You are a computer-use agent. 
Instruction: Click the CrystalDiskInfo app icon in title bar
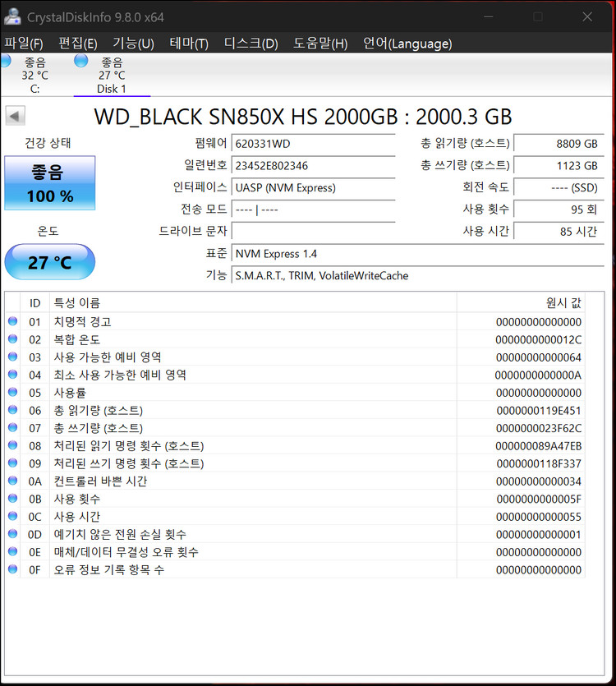pyautogui.click(x=12, y=16)
